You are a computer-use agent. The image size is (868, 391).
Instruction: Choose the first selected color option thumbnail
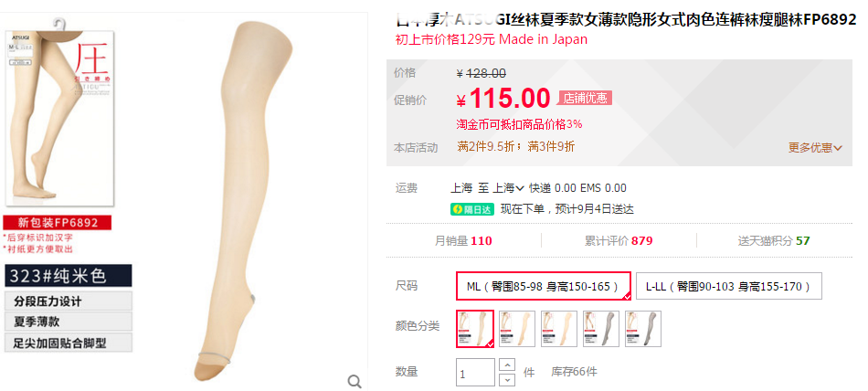click(x=475, y=329)
